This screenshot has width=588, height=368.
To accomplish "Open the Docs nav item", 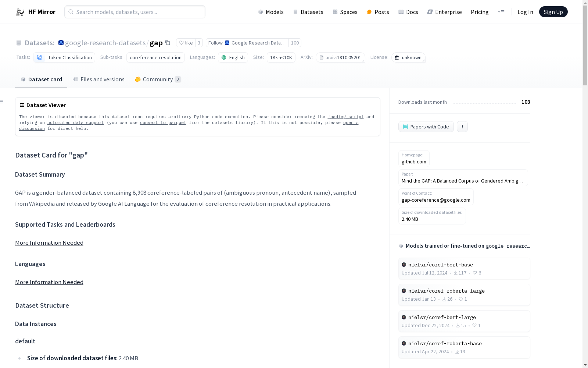I will pyautogui.click(x=408, y=12).
